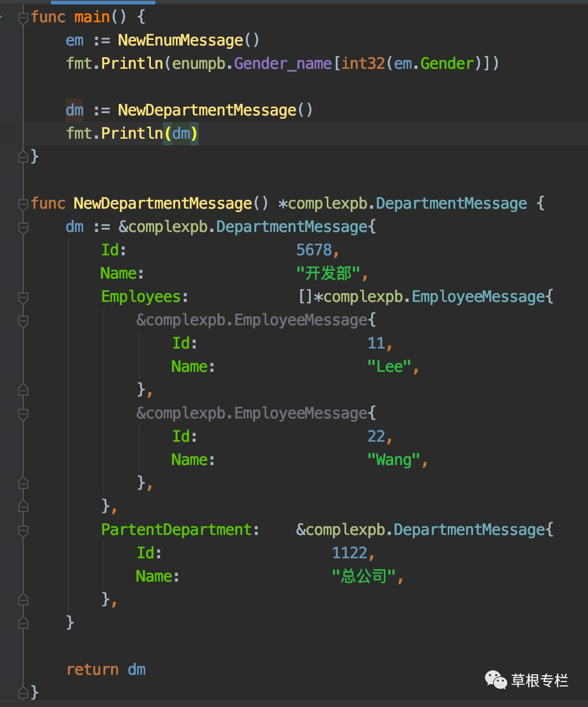The height and width of the screenshot is (707, 588).
Task: Click the Employees: field key
Action: [145, 297]
